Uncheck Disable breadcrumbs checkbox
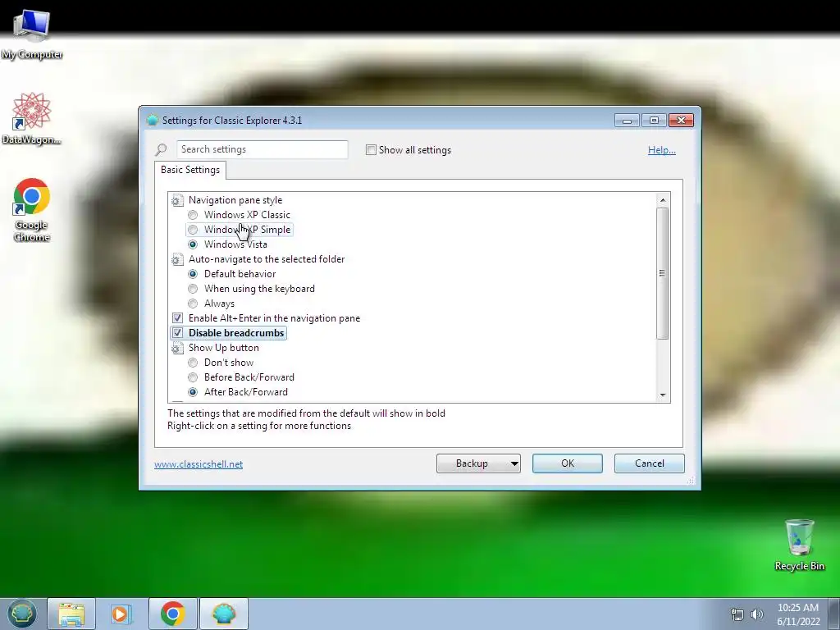 point(177,333)
